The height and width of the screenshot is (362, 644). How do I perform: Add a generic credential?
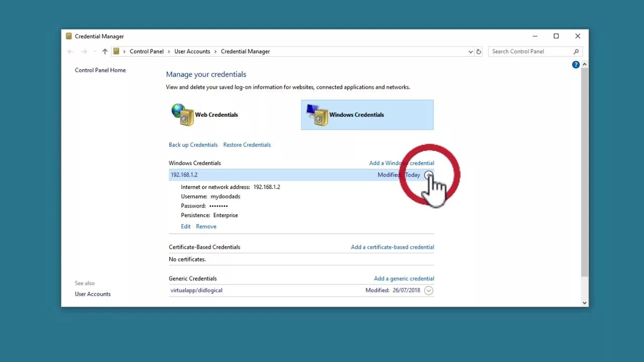click(x=404, y=279)
